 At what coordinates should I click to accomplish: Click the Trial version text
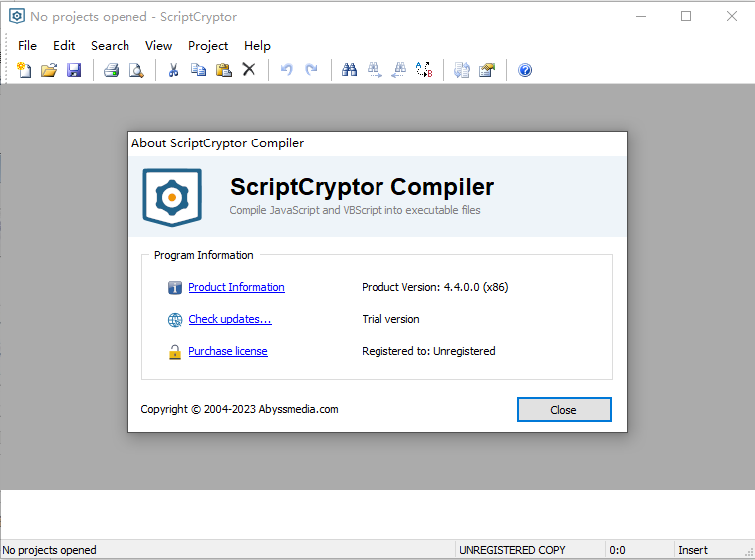coord(390,319)
